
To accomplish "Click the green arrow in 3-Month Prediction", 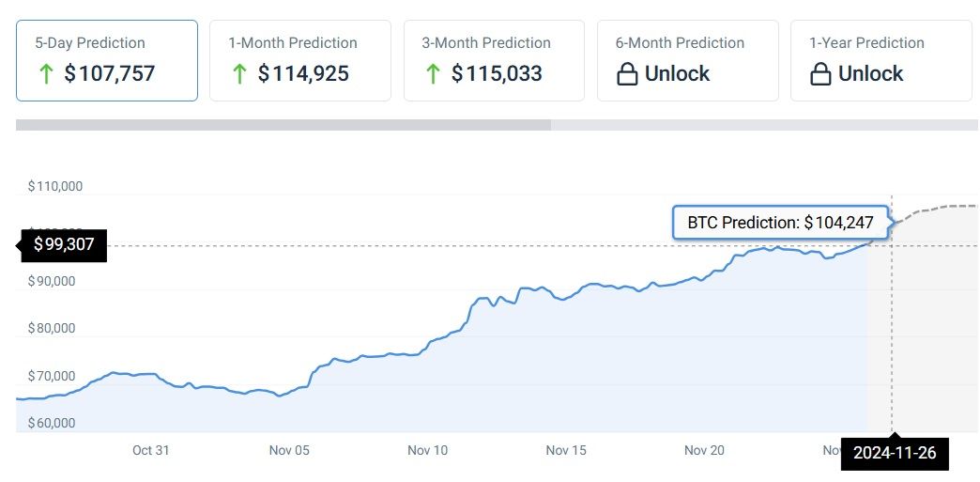I will pos(433,73).
